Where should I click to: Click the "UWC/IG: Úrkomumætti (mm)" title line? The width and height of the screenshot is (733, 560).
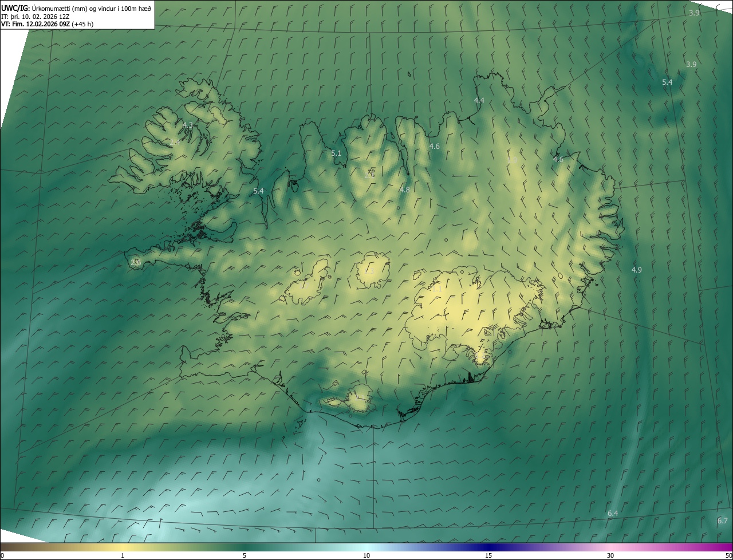(x=76, y=8)
